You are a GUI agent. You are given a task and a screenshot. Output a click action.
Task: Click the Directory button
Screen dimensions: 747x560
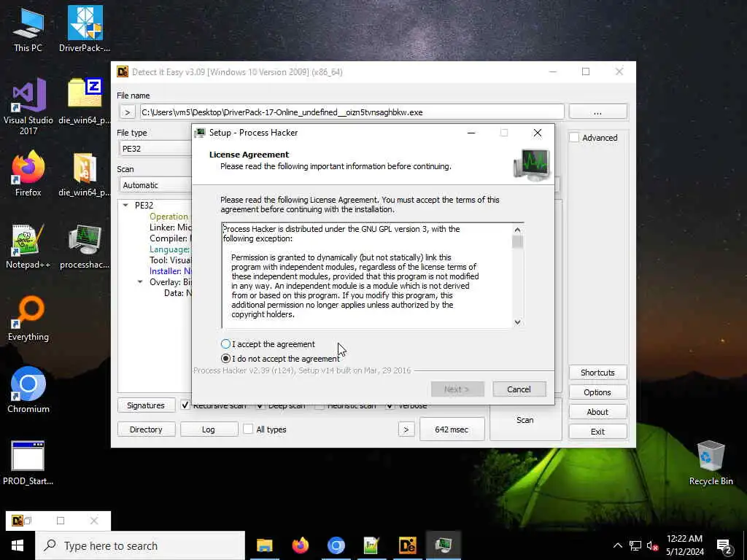point(146,429)
